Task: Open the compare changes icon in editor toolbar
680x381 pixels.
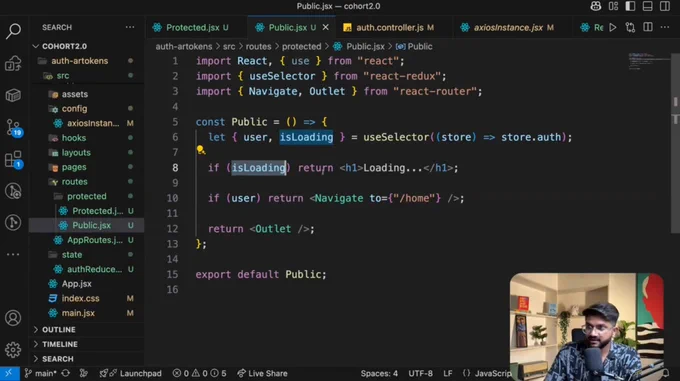Action: [x=630, y=27]
